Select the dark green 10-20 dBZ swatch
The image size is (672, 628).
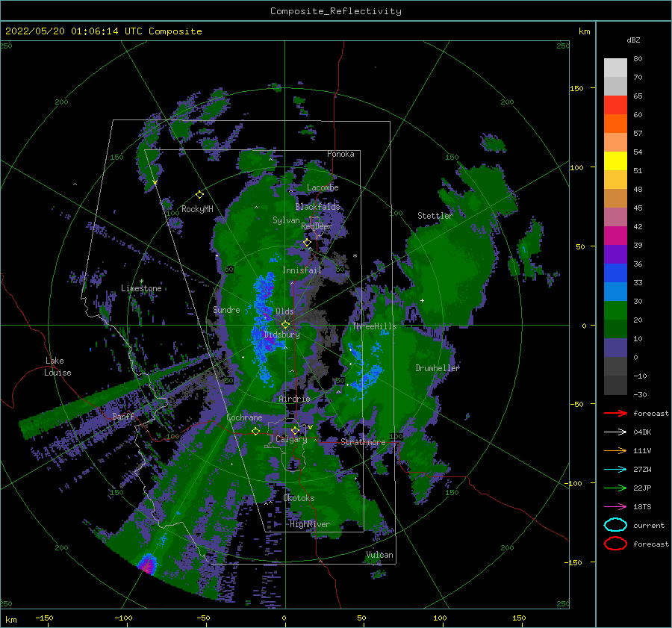[x=615, y=329]
